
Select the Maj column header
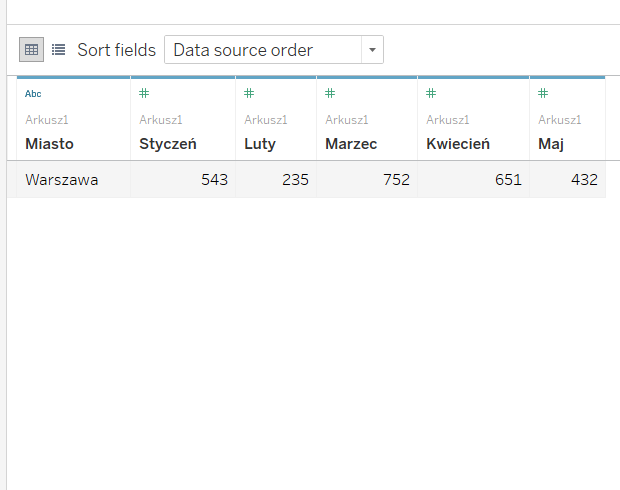(x=551, y=144)
